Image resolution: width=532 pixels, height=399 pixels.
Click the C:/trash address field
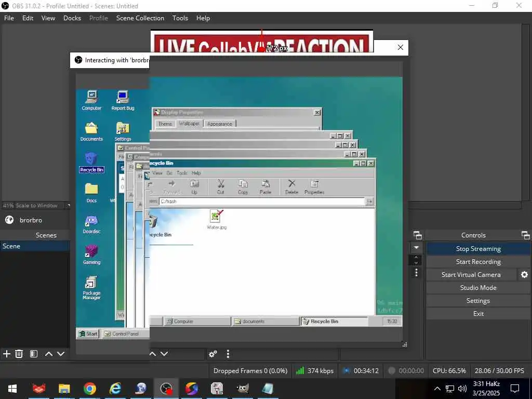tap(262, 201)
